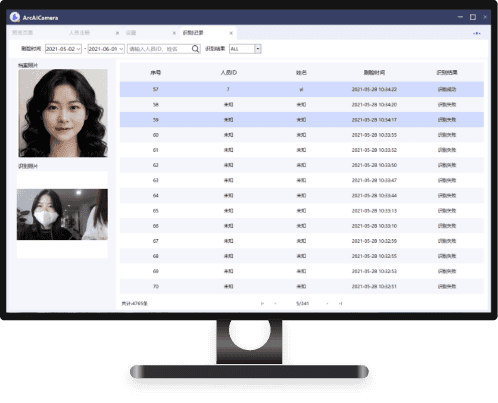Click the personnel ID and name search field
The image size is (498, 403).
(160, 49)
